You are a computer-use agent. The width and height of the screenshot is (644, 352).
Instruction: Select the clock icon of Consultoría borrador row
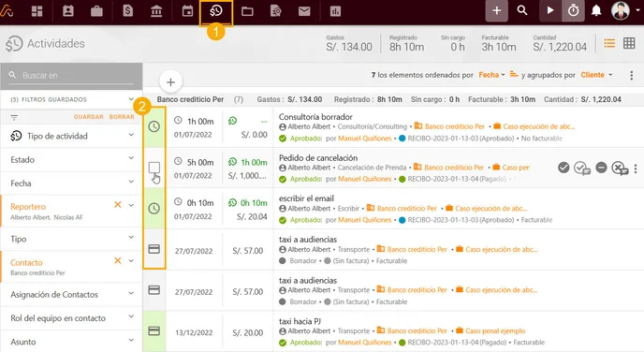pos(154,126)
